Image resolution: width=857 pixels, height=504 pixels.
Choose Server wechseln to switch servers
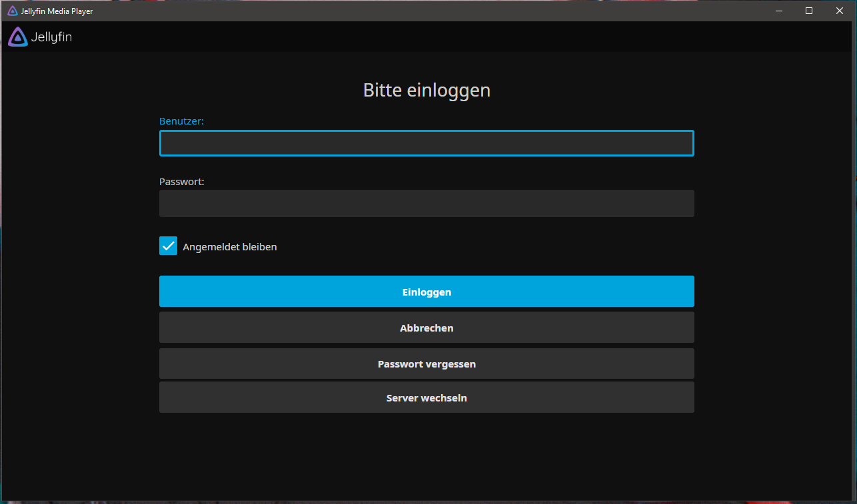coord(427,398)
